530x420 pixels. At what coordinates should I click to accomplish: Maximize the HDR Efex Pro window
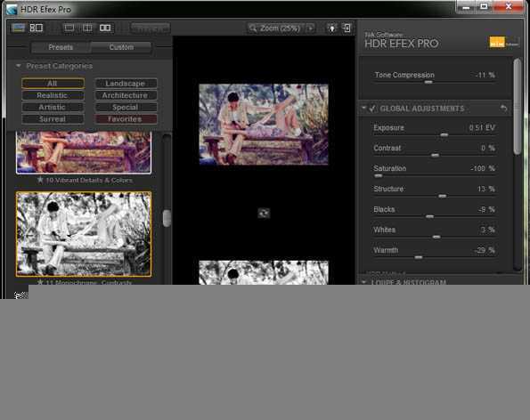484,7
